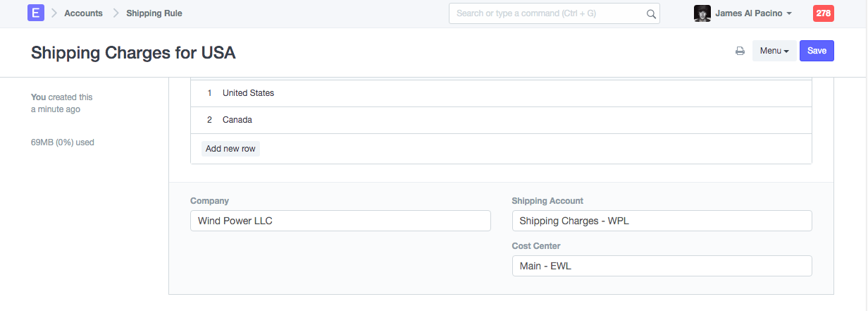The height and width of the screenshot is (311, 868).
Task: Click row number 2 in table
Action: point(209,120)
